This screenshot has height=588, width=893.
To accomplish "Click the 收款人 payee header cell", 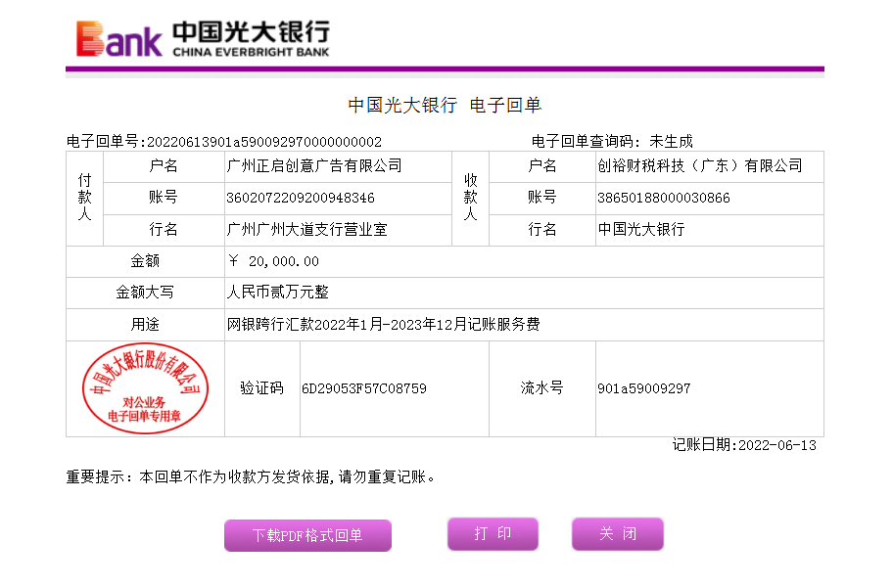I will 470,198.
